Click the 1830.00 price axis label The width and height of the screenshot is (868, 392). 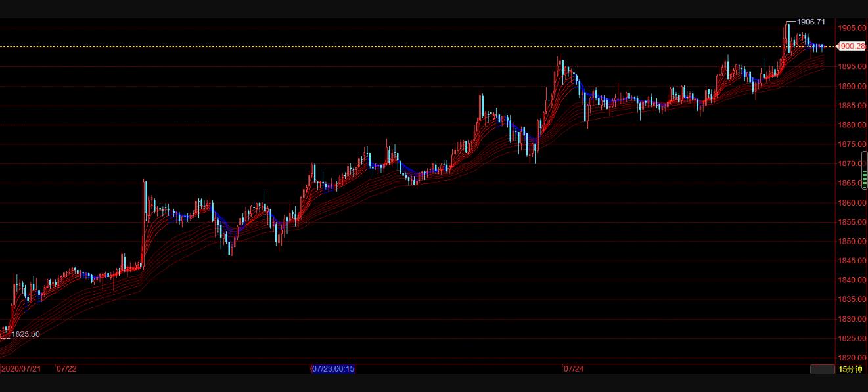tap(852, 319)
